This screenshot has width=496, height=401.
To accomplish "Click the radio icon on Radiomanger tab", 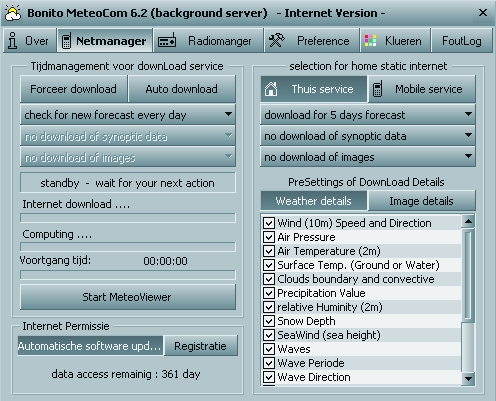I will [167, 41].
